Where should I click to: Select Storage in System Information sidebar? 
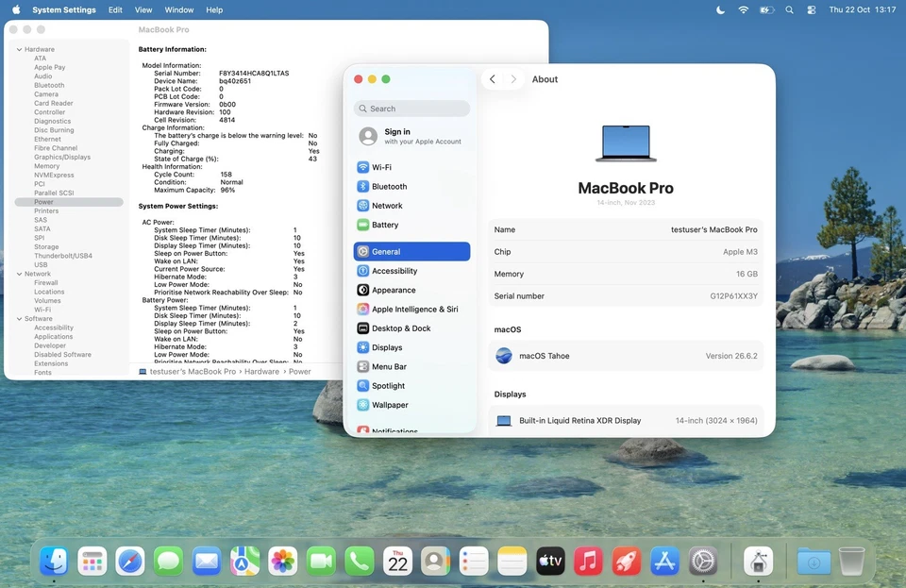tap(46, 247)
